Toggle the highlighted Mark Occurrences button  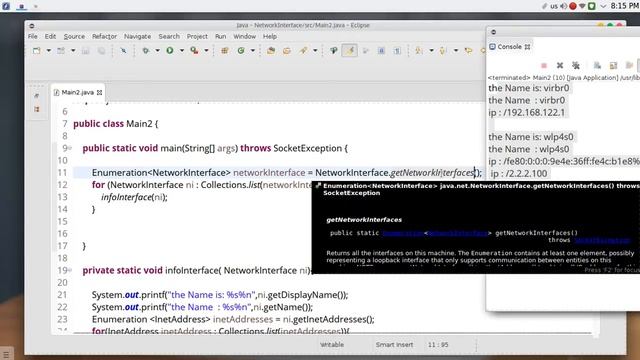click(x=350, y=51)
